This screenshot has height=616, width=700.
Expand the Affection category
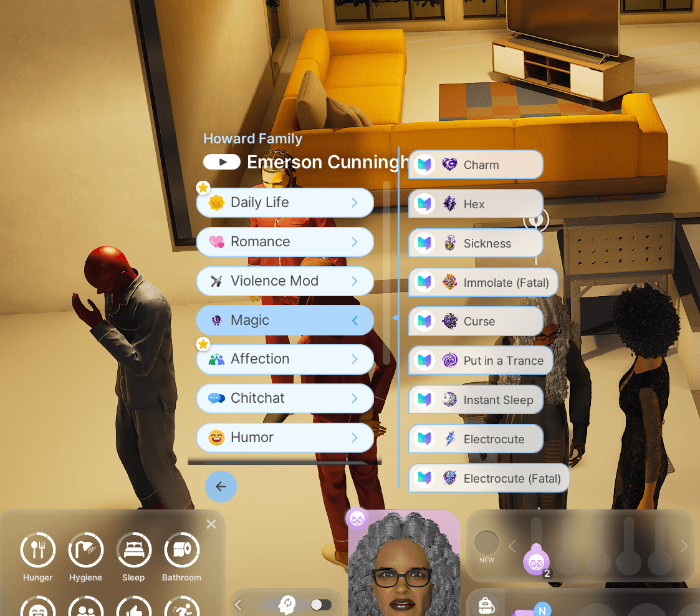point(285,359)
